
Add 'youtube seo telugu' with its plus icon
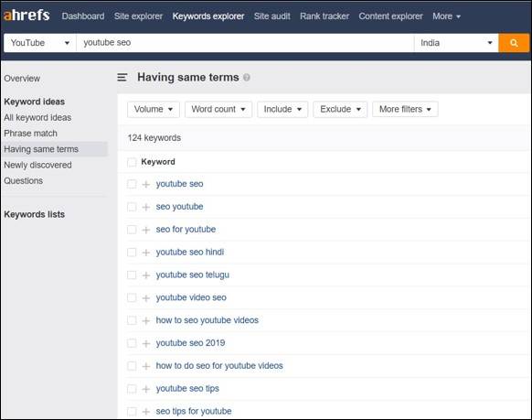(146, 275)
